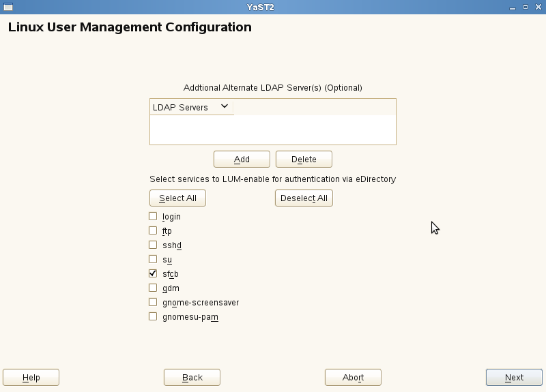Check the gnomesu-pam checkbox
This screenshot has height=392, width=546.
tap(153, 316)
